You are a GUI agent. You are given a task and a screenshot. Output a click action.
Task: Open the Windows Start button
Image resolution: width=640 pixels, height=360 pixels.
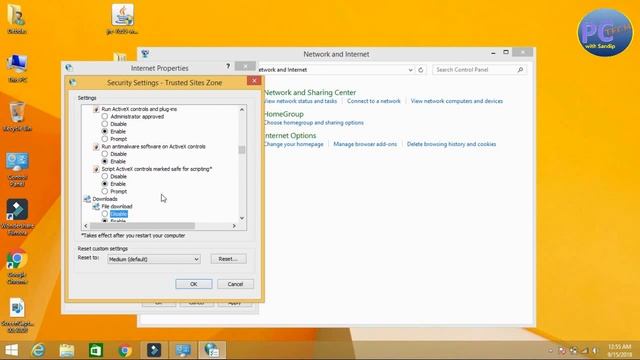click(x=11, y=350)
